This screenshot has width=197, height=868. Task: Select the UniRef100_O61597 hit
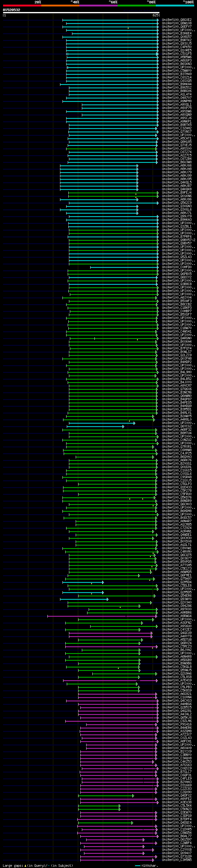tap(177, 839)
